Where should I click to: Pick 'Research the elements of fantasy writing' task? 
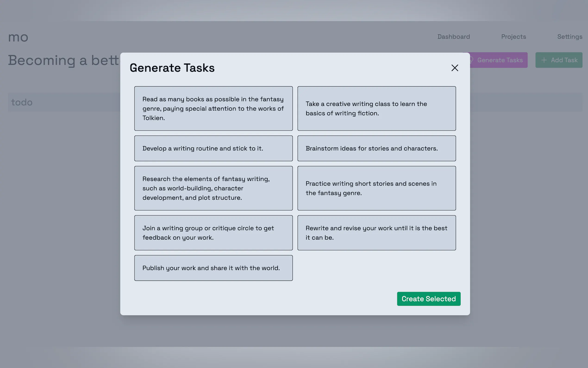[x=213, y=188]
